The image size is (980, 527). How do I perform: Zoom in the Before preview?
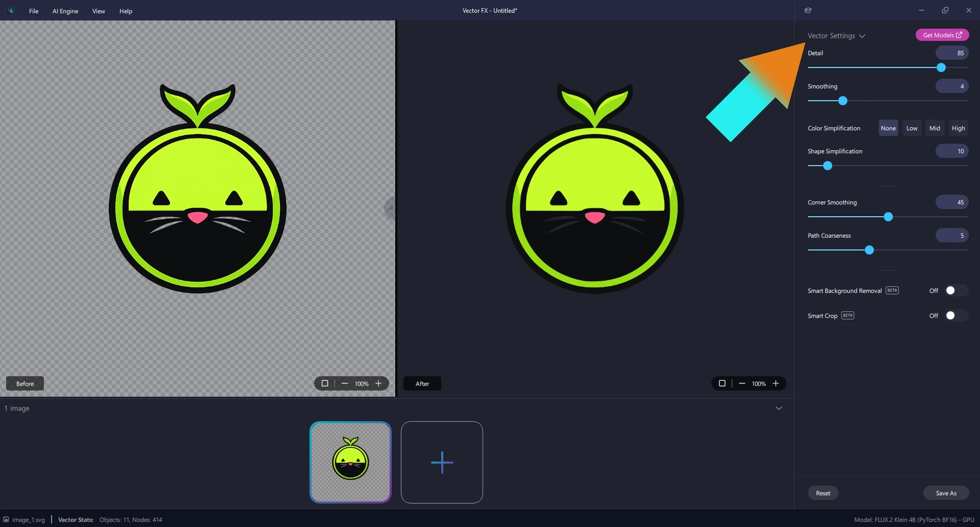tap(378, 383)
